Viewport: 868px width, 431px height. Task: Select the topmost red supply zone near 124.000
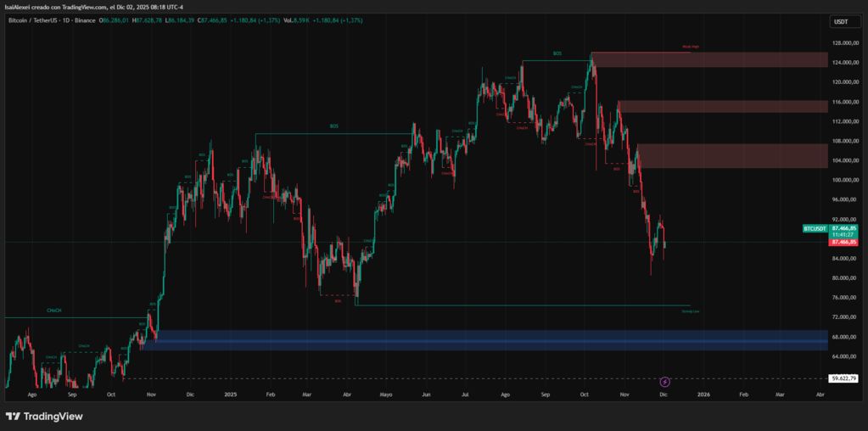(709, 59)
